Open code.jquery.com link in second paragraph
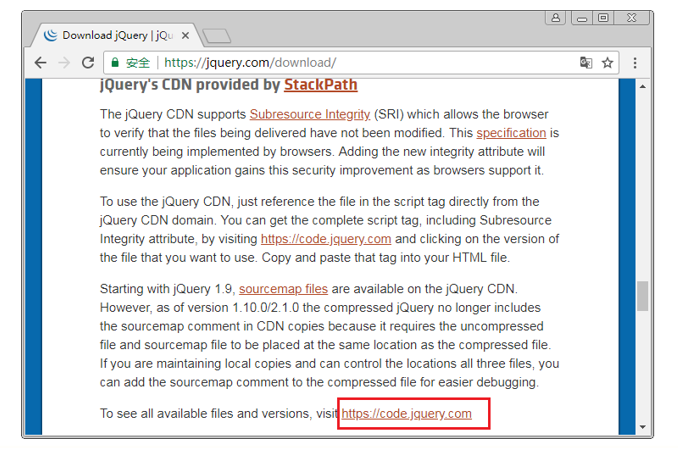Screen dimensions: 678x449 [x=326, y=239]
